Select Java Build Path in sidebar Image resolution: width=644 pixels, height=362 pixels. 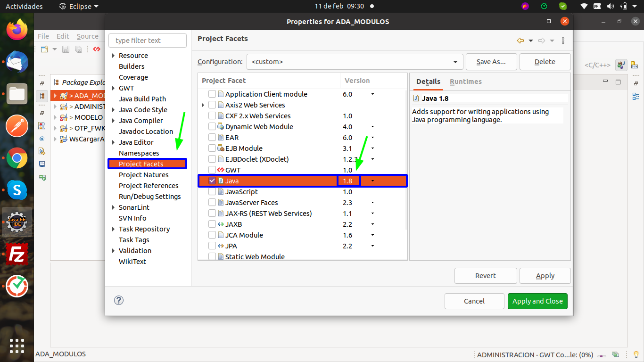[x=142, y=99]
